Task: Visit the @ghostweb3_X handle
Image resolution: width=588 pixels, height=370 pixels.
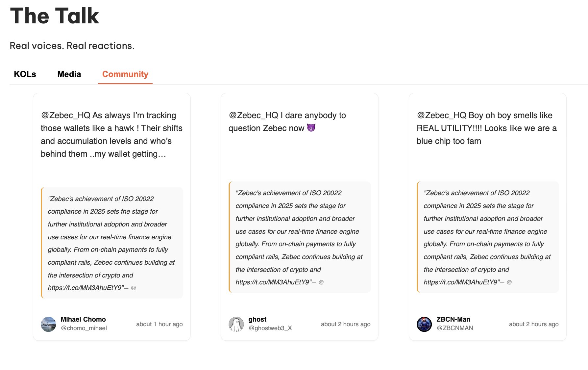Action: coord(270,328)
